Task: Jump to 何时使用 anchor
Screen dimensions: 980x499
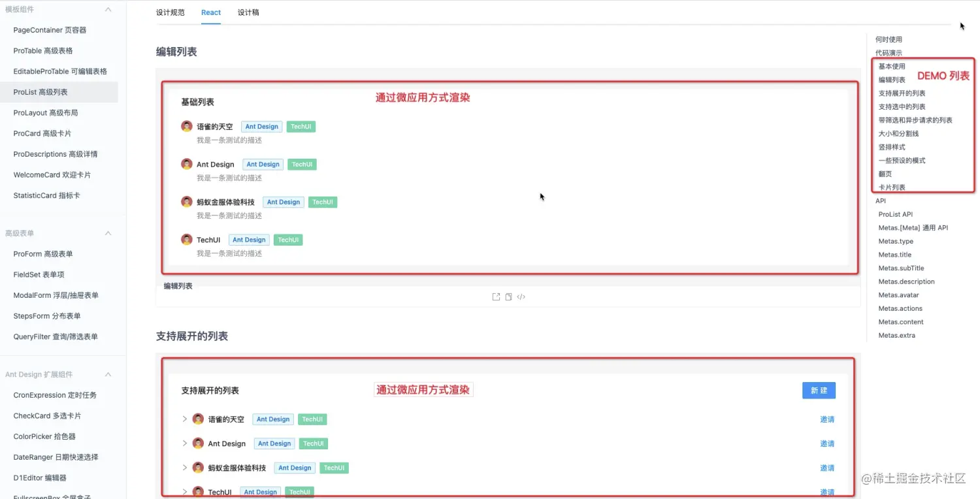Action: tap(889, 39)
